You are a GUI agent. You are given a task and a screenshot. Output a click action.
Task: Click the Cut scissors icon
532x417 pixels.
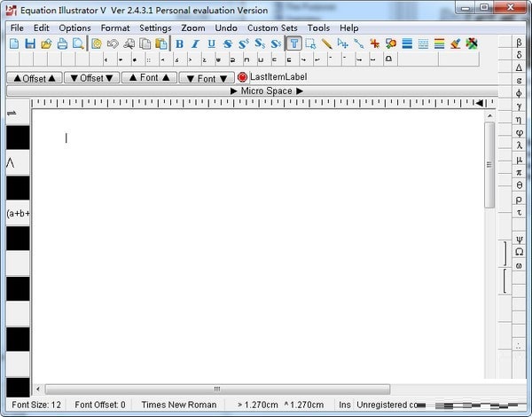click(x=129, y=43)
